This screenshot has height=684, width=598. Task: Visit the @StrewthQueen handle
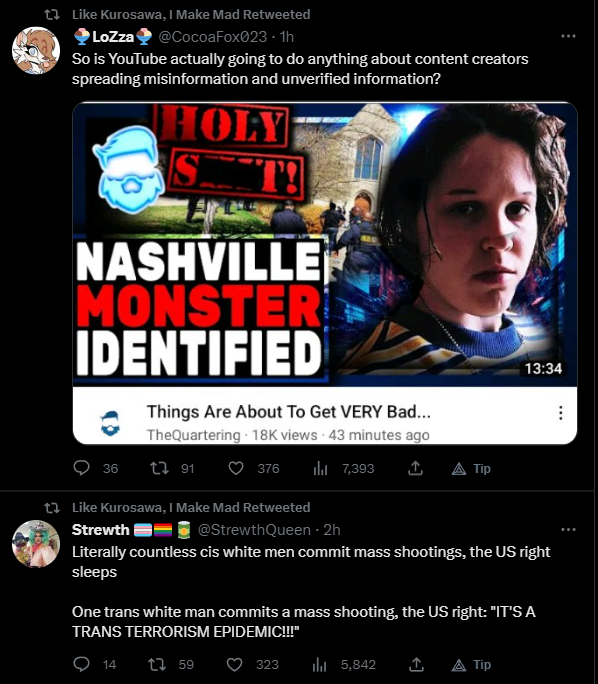tap(254, 530)
